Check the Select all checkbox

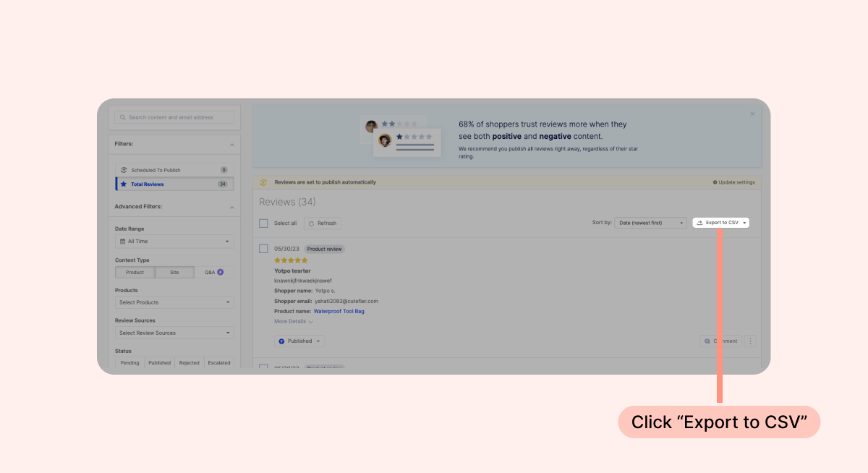coord(264,223)
